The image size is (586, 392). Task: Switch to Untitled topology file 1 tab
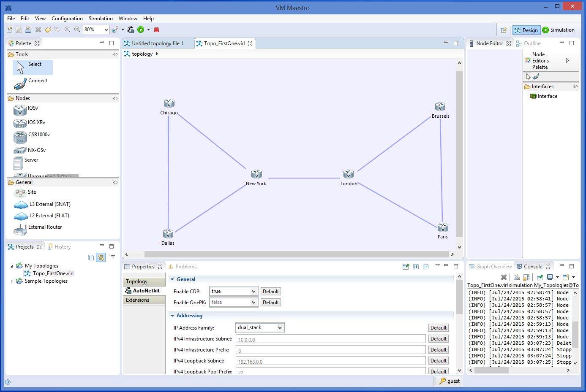[157, 43]
